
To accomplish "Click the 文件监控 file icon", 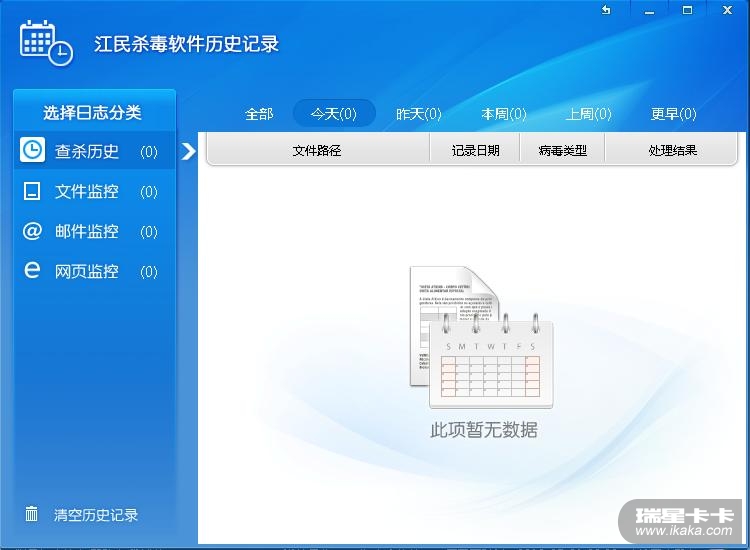I will pyautogui.click(x=32, y=190).
